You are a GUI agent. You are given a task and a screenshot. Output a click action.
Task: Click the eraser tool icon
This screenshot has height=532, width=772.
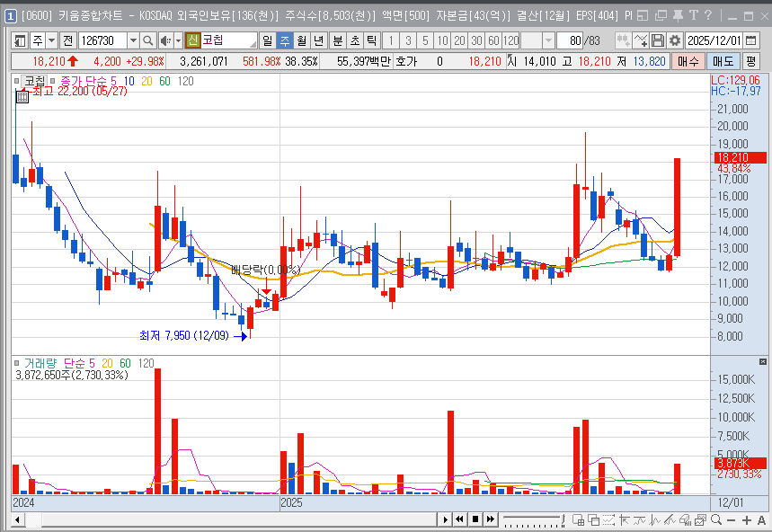pos(685,519)
